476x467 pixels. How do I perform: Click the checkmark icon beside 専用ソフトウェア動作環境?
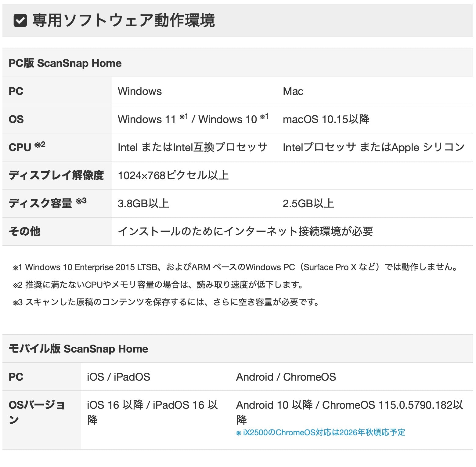point(20,21)
